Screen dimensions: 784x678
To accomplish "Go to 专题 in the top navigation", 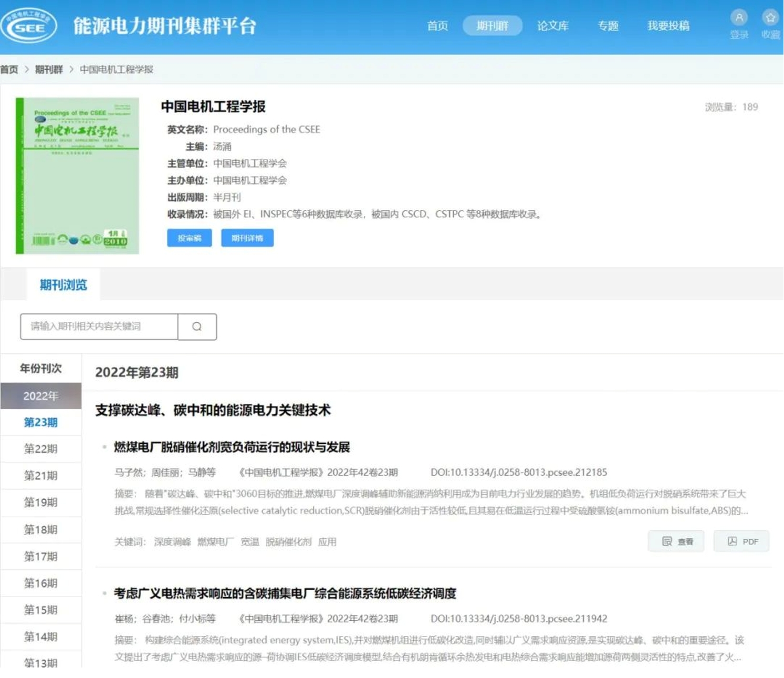I will (608, 26).
